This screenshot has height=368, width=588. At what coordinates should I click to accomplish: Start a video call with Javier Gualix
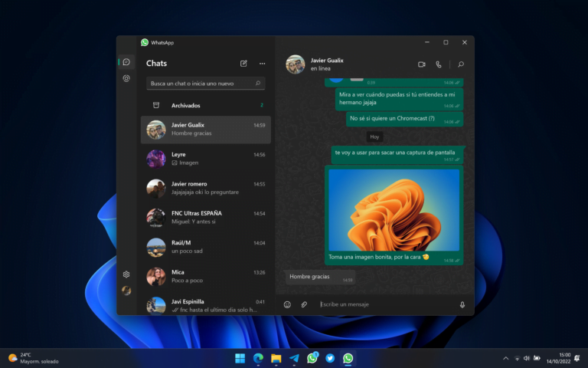pos(422,64)
